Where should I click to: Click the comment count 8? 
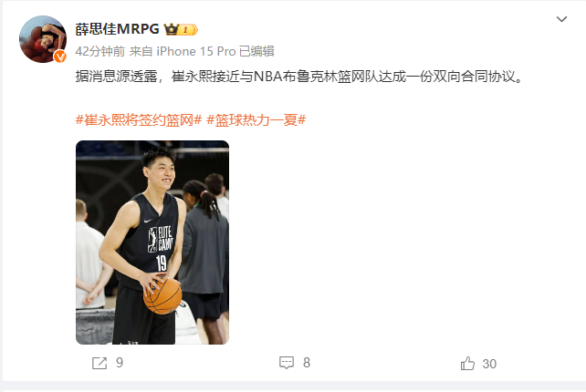307,363
